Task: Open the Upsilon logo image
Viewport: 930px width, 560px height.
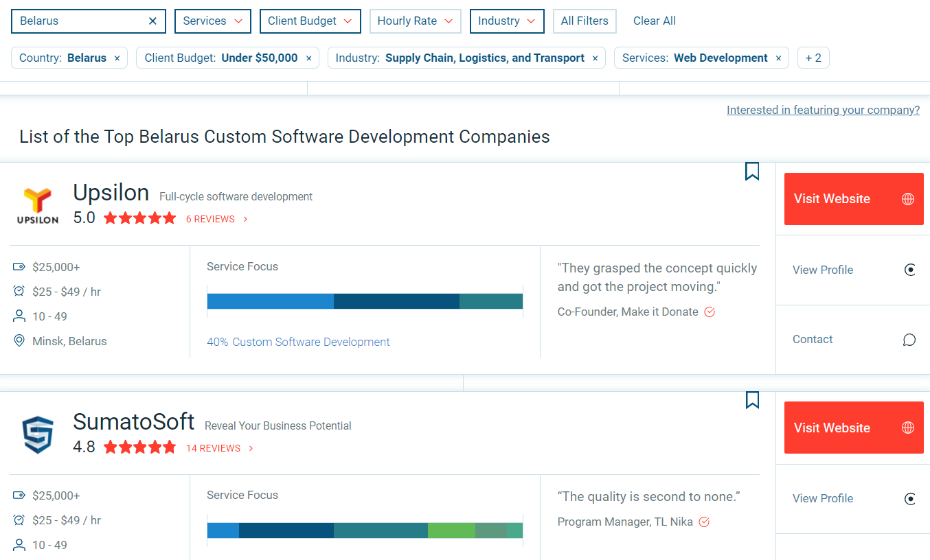Action: click(x=38, y=206)
